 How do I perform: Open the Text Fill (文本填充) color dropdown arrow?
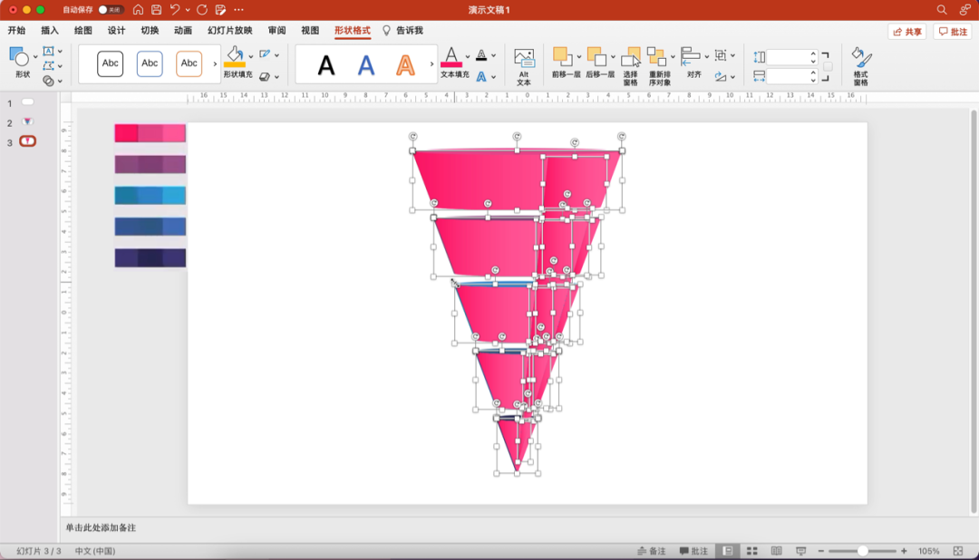[x=468, y=55]
